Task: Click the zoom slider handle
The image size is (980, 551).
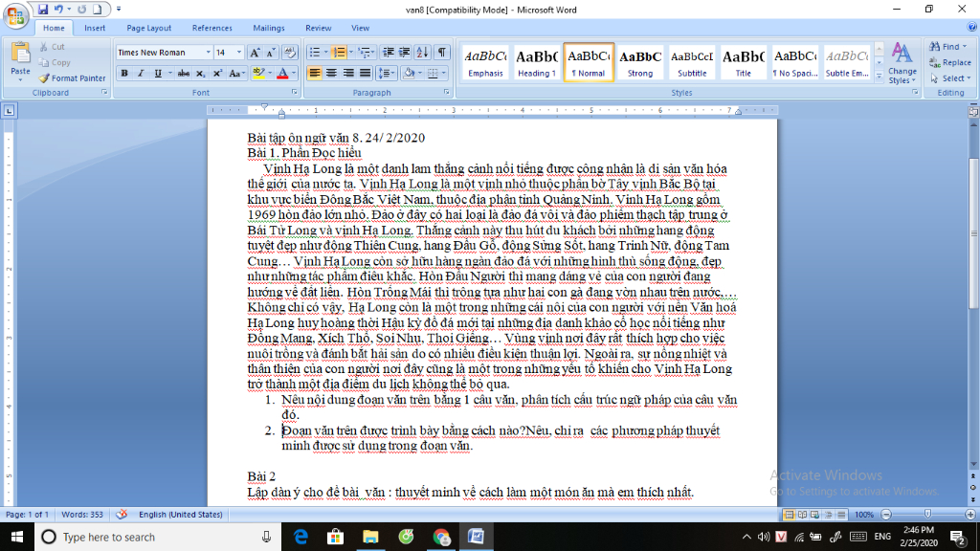Action: point(927,514)
